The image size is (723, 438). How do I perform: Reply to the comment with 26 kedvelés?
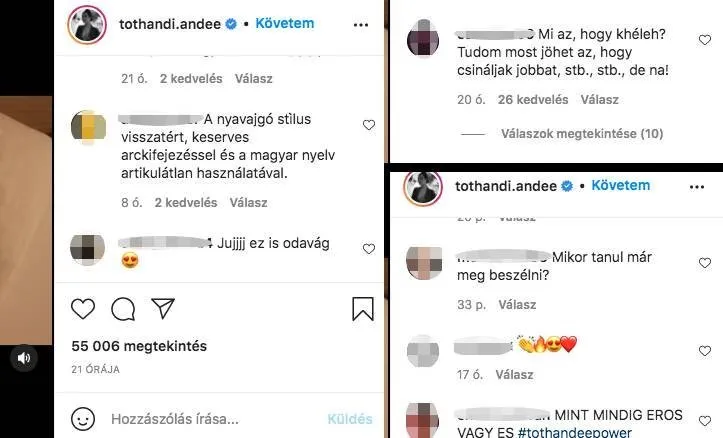point(599,100)
